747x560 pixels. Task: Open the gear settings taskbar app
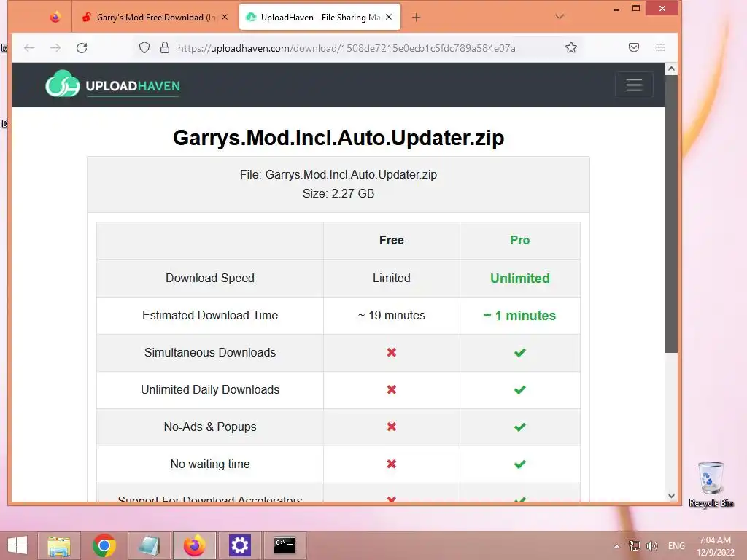tap(239, 545)
